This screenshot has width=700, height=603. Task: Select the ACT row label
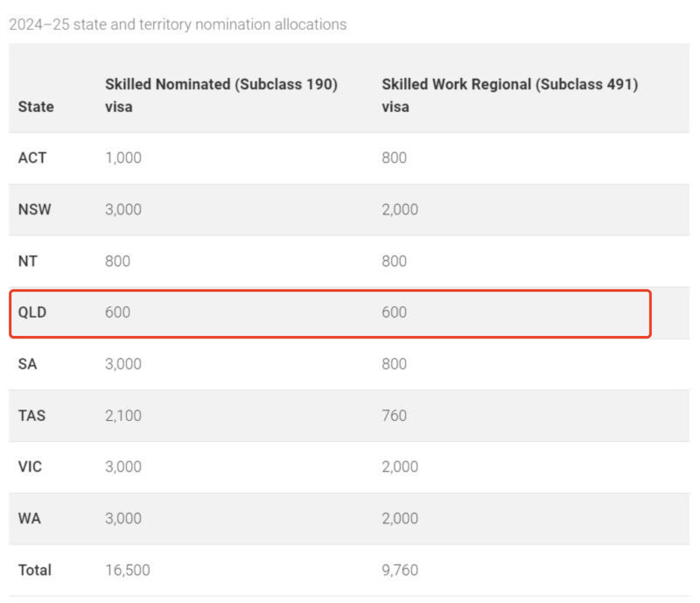(x=32, y=158)
